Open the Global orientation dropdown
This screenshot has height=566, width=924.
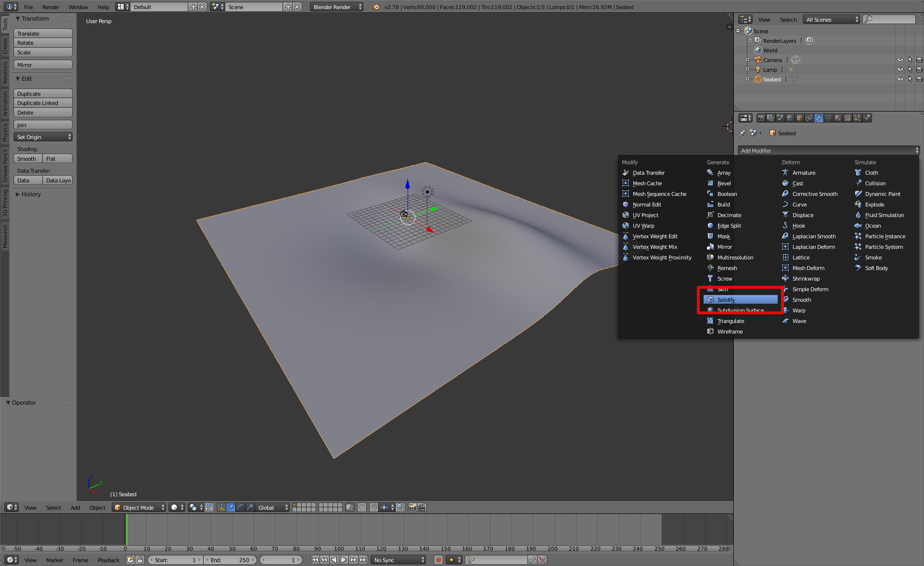pos(272,507)
